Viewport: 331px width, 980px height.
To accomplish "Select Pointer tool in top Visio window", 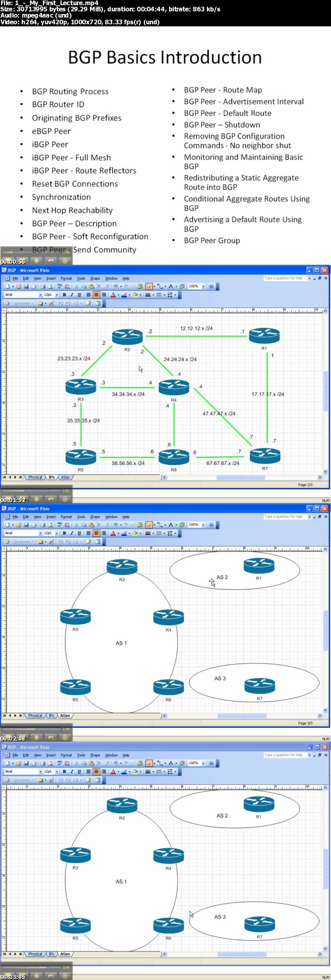I will 149,286.
